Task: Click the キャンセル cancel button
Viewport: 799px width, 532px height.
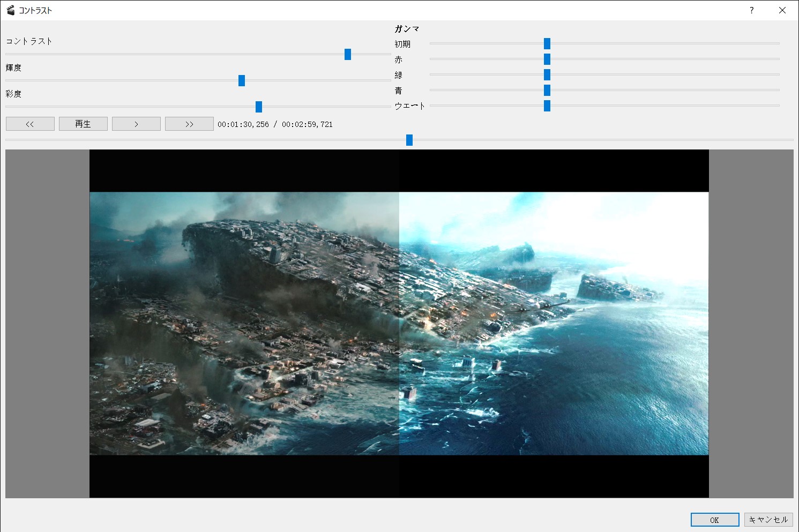Action: pyautogui.click(x=768, y=520)
